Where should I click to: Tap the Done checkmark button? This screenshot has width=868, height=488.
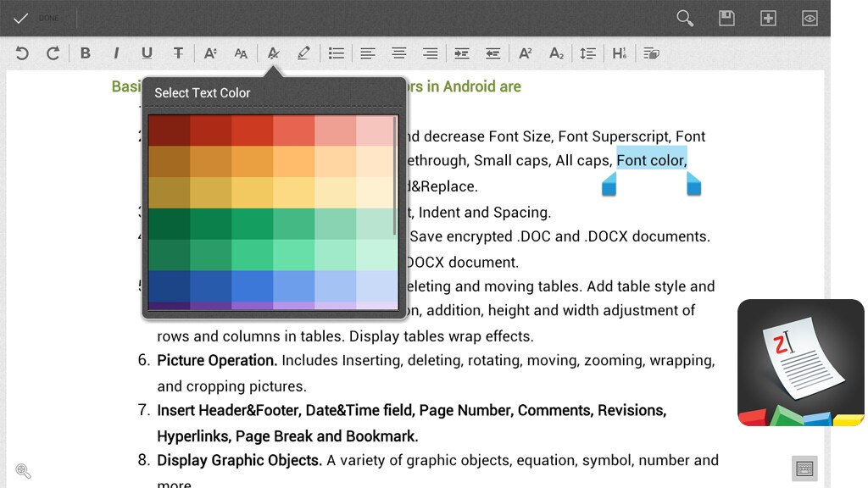click(21, 18)
